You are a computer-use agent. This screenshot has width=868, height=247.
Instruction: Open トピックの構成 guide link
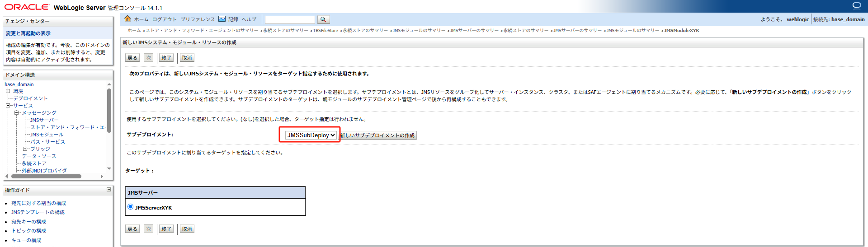tap(28, 231)
